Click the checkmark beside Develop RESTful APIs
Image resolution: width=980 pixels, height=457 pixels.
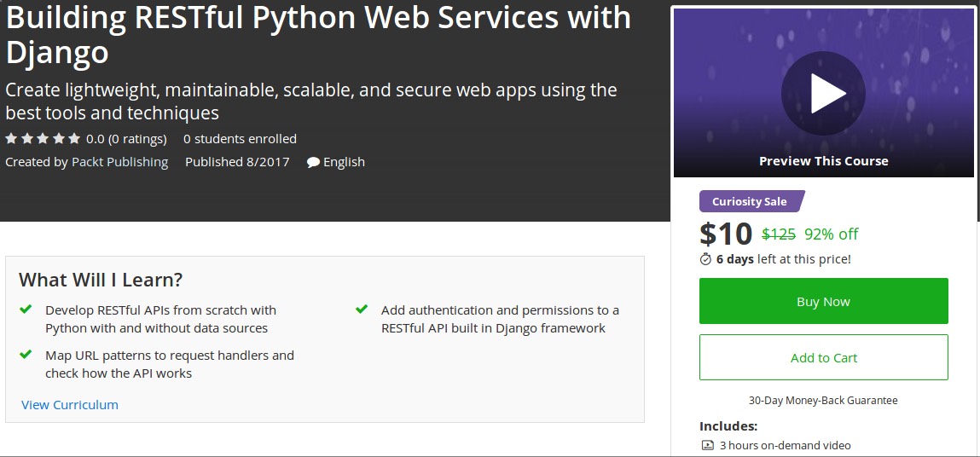click(26, 309)
